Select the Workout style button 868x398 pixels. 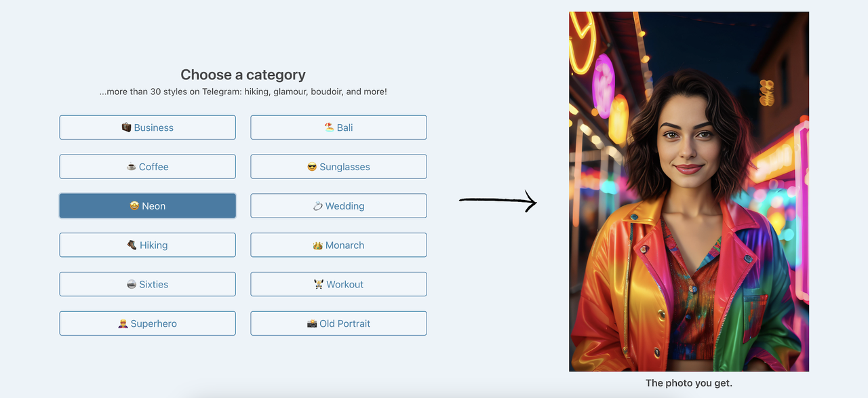pyautogui.click(x=338, y=285)
